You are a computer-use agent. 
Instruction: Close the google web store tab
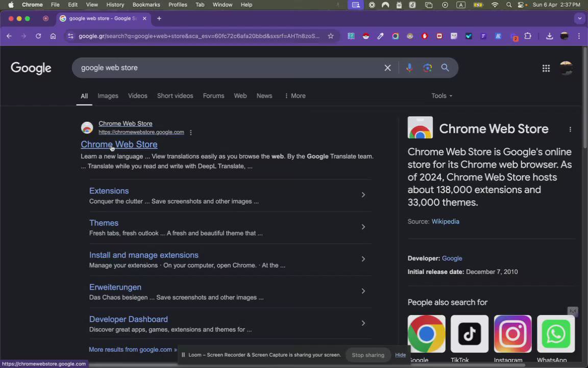click(144, 18)
